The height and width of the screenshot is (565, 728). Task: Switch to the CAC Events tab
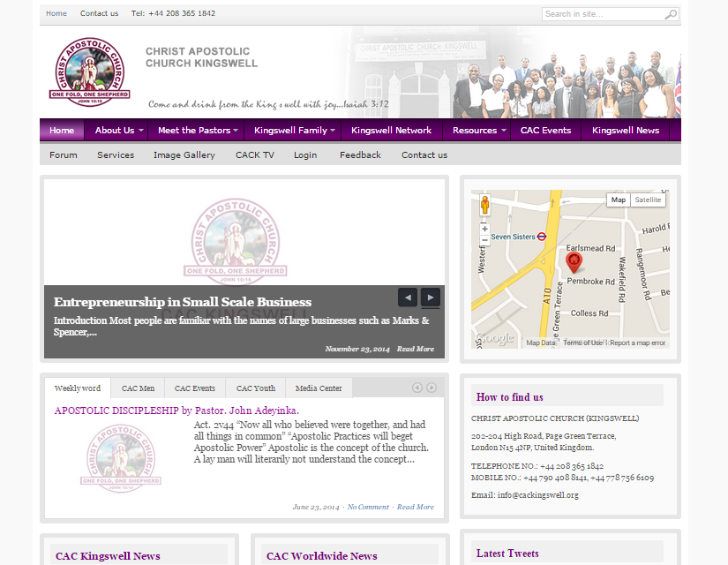[x=195, y=388]
